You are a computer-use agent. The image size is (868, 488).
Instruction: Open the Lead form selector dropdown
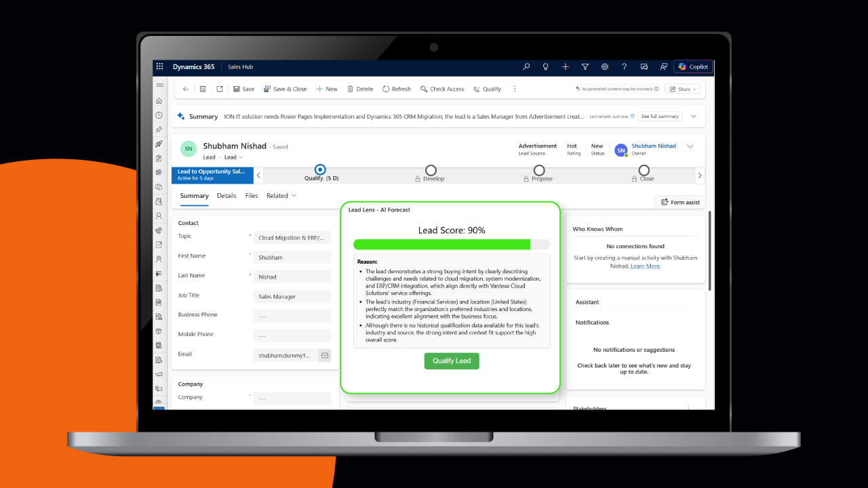coord(233,157)
